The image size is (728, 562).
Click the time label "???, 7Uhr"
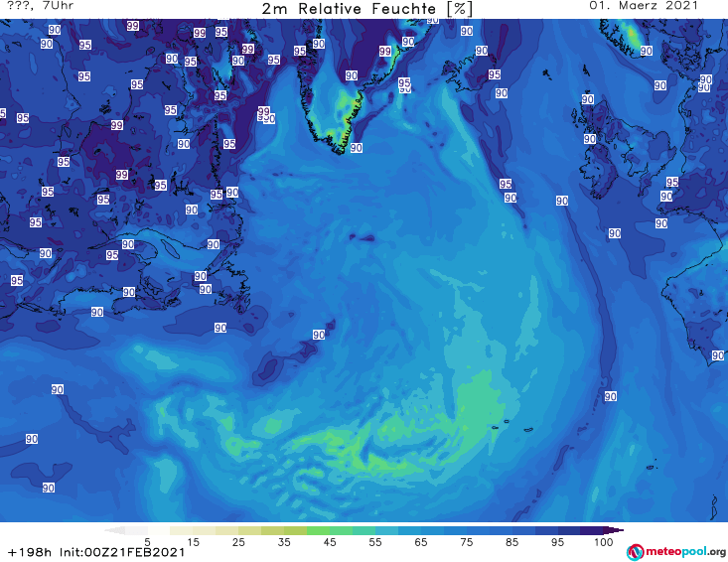(x=41, y=6)
